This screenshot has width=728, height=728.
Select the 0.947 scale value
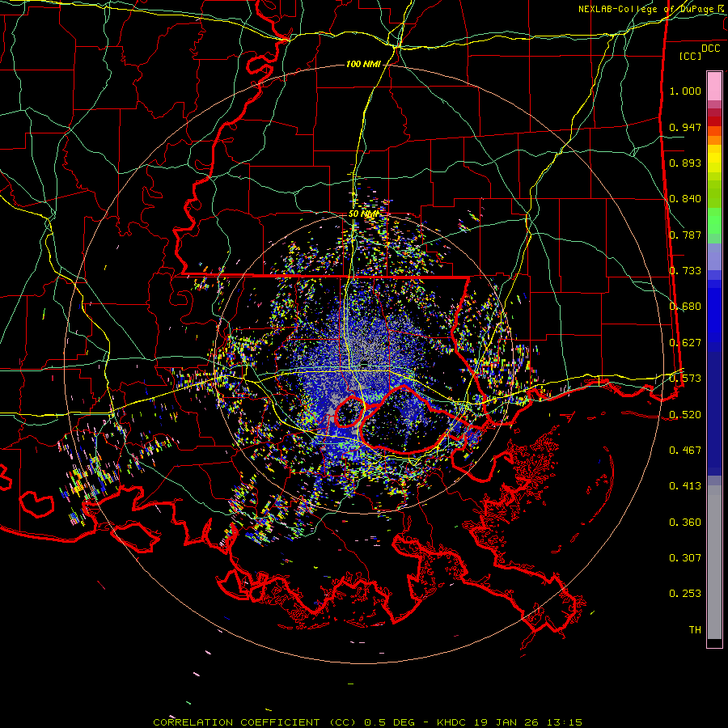point(685,127)
